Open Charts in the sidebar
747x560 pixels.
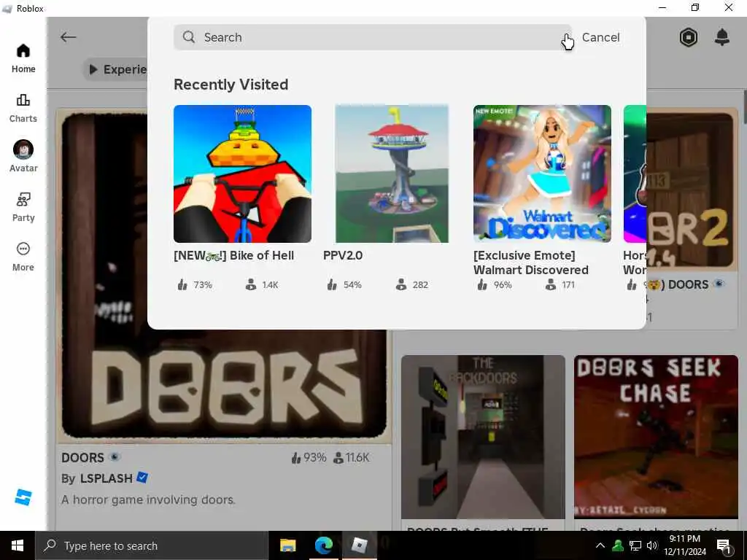(23, 108)
